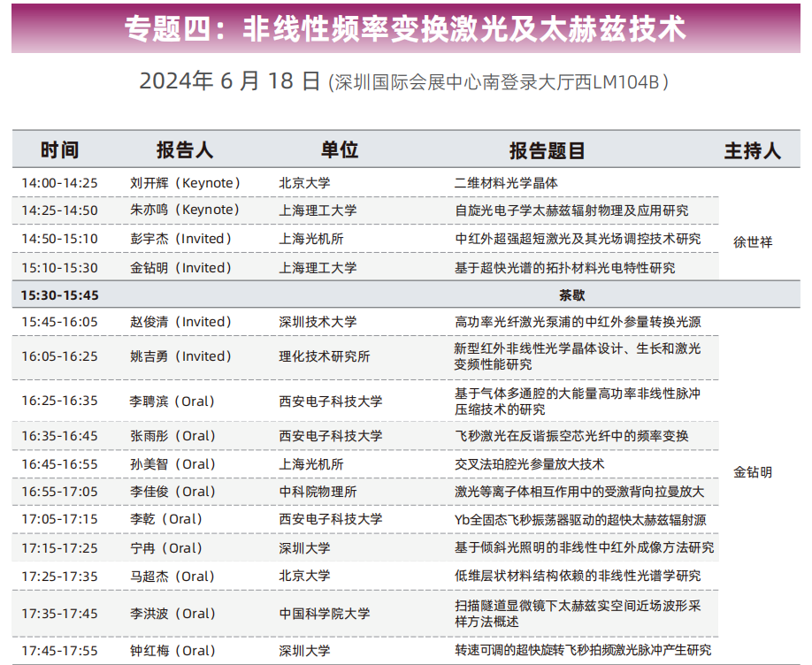This screenshot has width=812, height=665.
Task: Click the 主持人 column header
Action: tap(753, 150)
